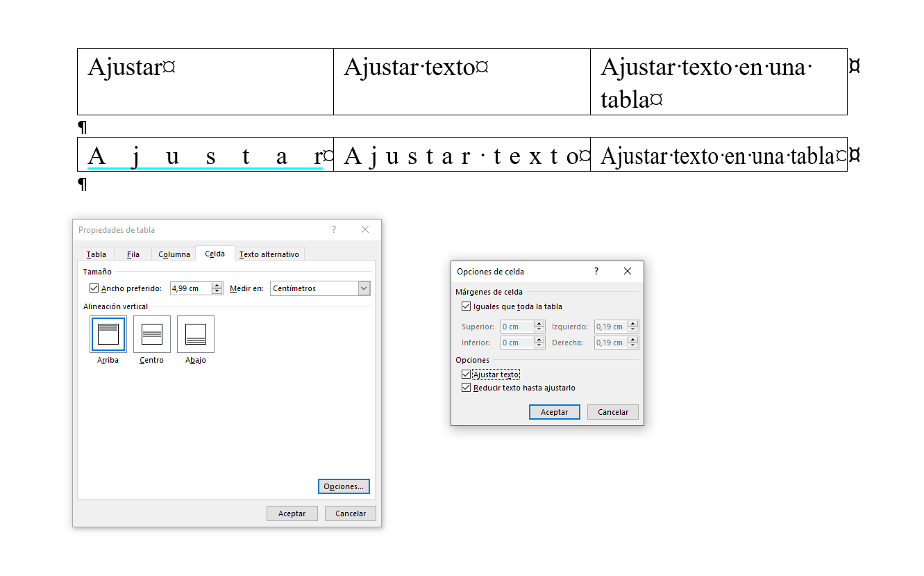The width and height of the screenshot is (924, 576).
Task: Close the Propiedades de tabla dialog
Action: (365, 229)
